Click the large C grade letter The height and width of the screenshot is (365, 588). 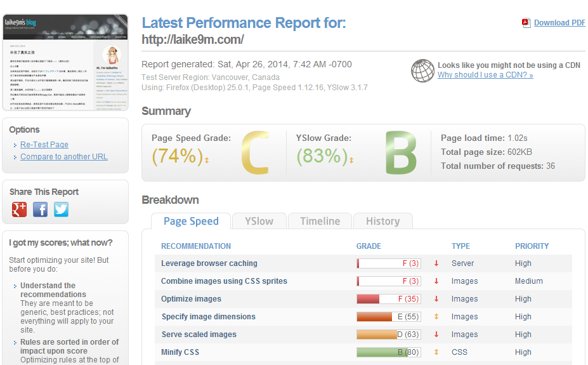256,153
